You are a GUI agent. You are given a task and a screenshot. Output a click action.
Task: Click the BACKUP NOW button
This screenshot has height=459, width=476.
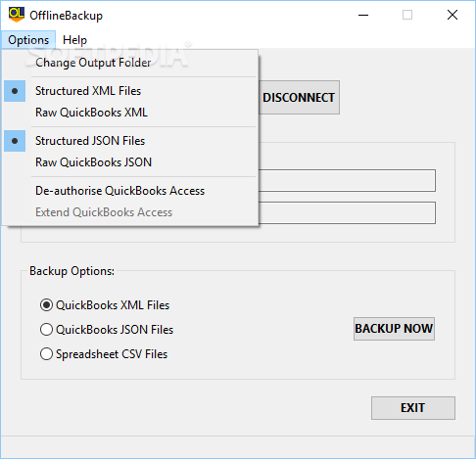pos(394,329)
